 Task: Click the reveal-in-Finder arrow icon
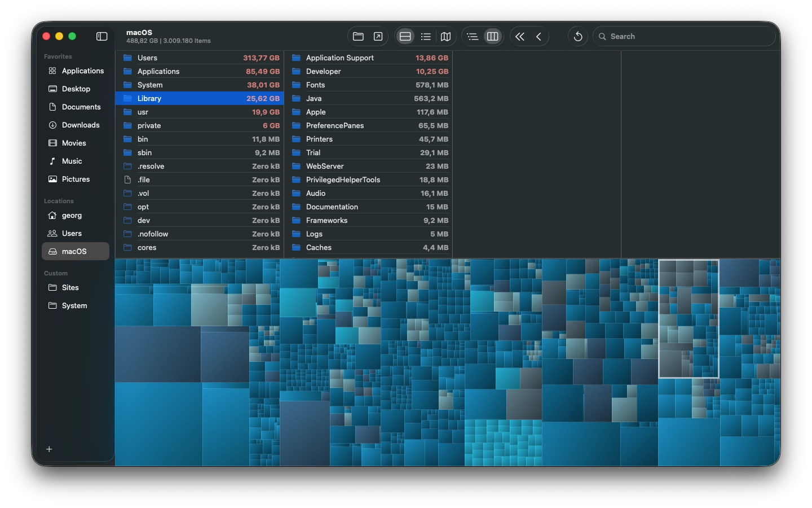pyautogui.click(x=378, y=36)
